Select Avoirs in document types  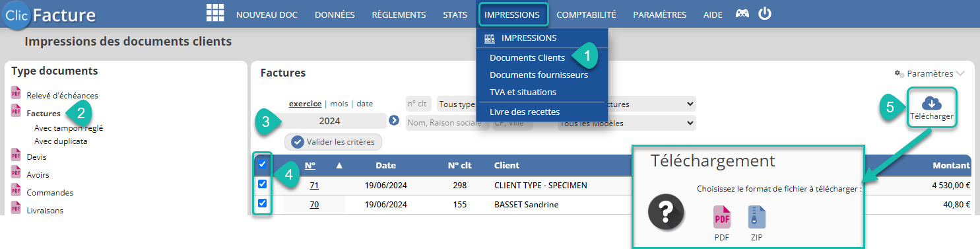click(38, 175)
